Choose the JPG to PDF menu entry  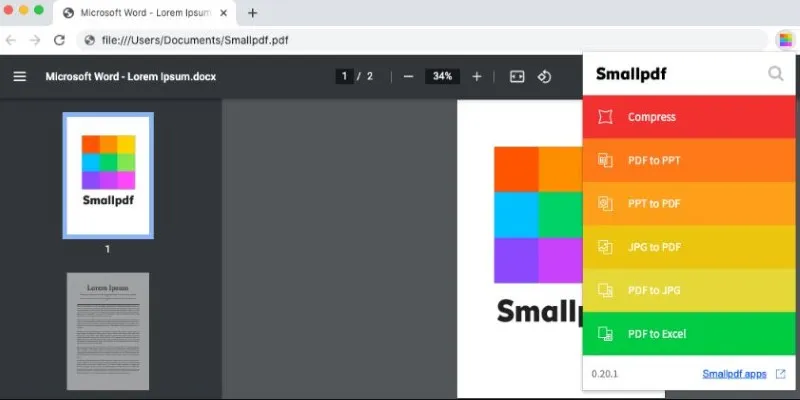(x=689, y=247)
